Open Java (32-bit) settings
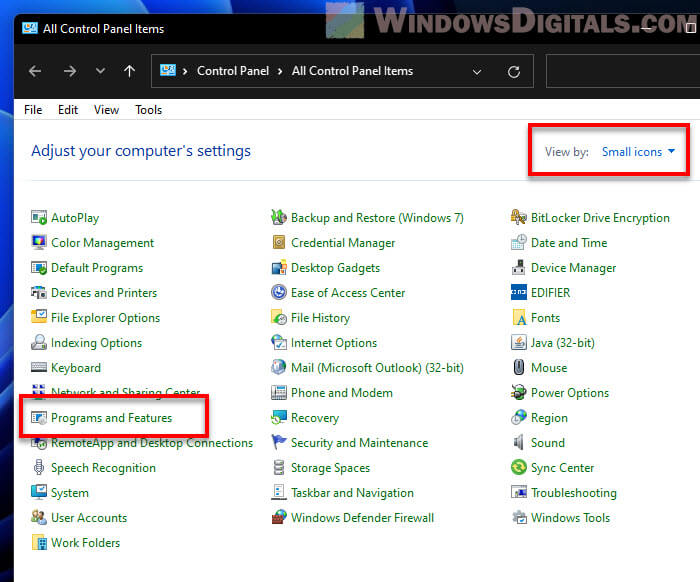This screenshot has height=582, width=700. click(x=562, y=343)
